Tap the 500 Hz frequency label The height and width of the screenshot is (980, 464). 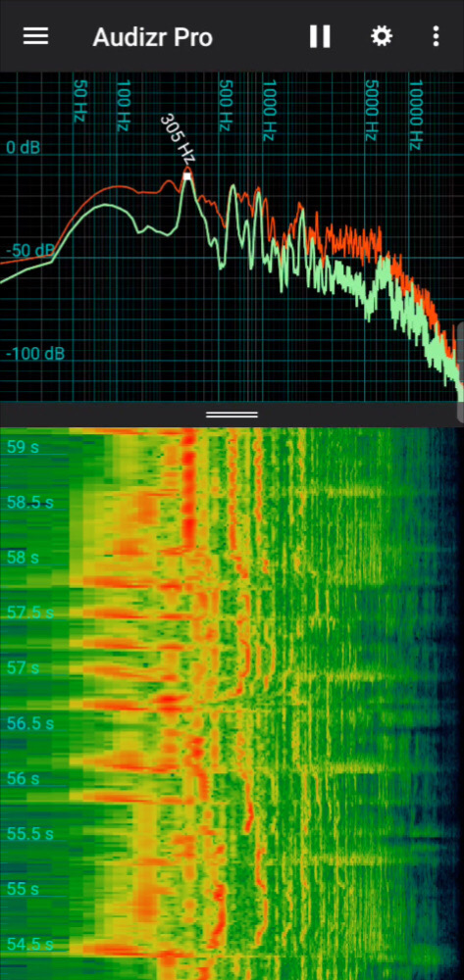(226, 105)
